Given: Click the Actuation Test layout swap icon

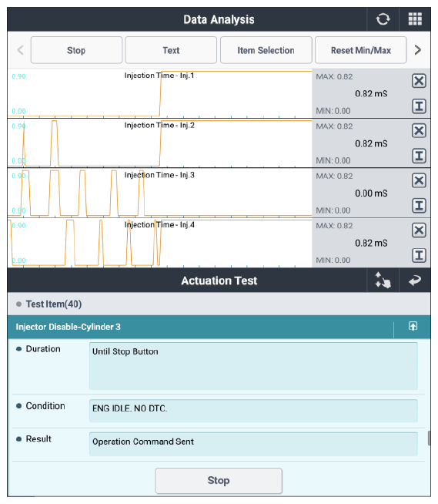Looking at the screenshot, I should (x=383, y=281).
